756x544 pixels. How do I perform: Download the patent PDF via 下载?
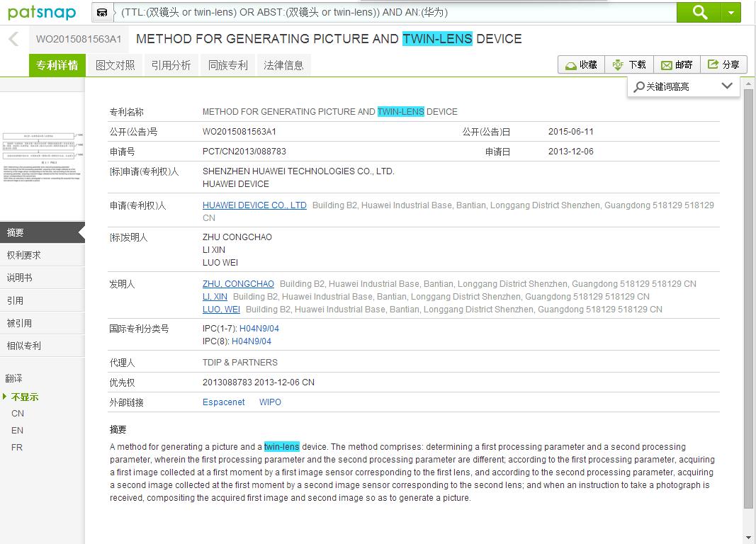[x=629, y=64]
